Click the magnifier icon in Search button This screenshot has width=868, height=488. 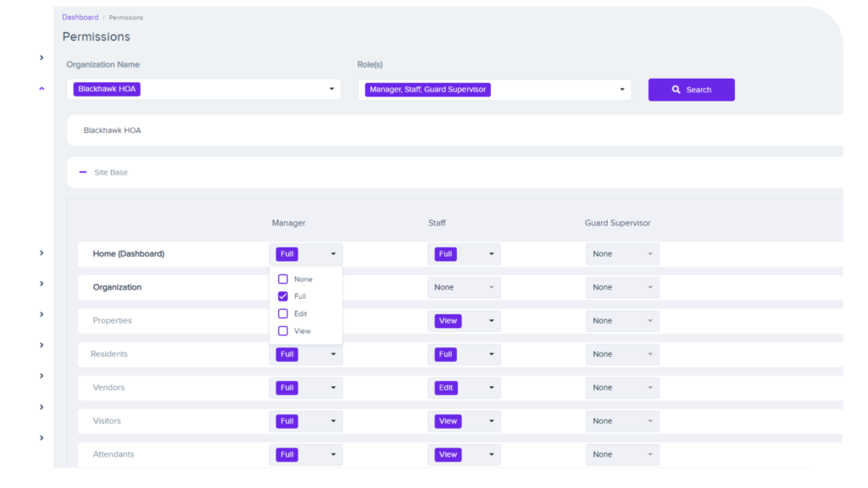point(676,90)
